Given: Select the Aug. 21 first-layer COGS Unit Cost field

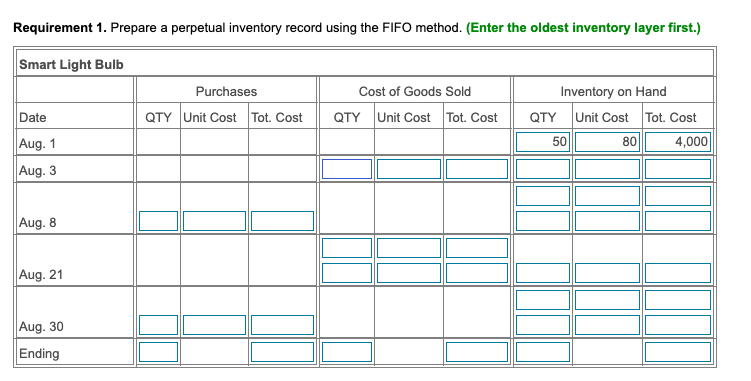Looking at the screenshot, I should pyautogui.click(x=409, y=248).
